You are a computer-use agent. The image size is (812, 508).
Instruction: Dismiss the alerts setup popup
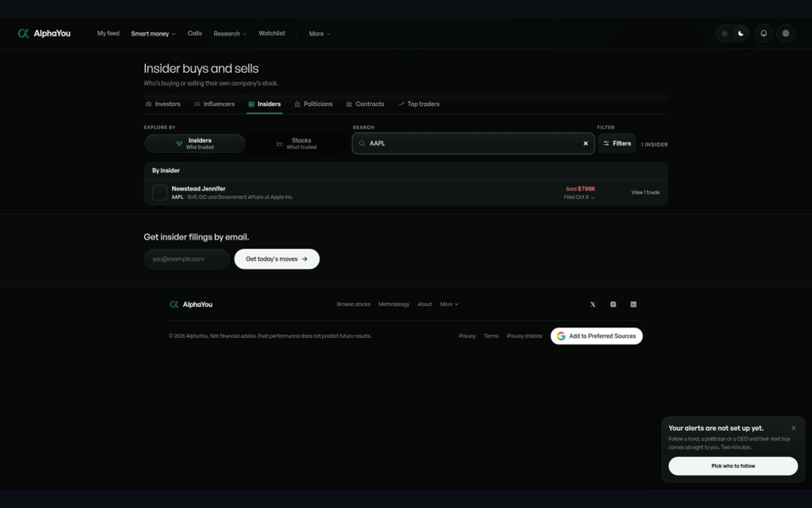click(793, 428)
